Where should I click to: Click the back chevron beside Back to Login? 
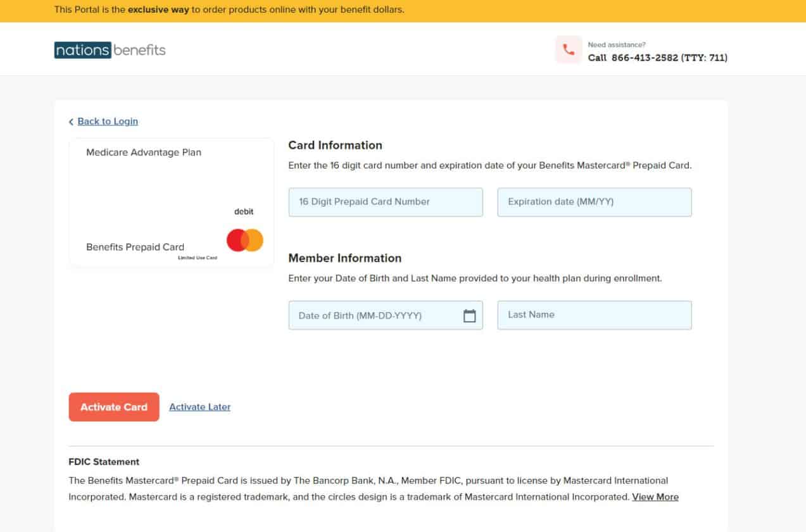click(71, 122)
